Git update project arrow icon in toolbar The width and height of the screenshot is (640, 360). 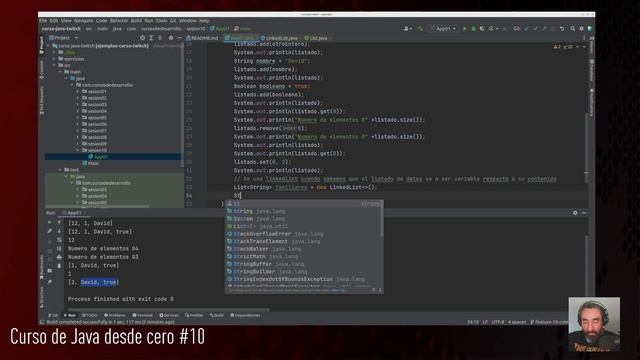coord(527,29)
